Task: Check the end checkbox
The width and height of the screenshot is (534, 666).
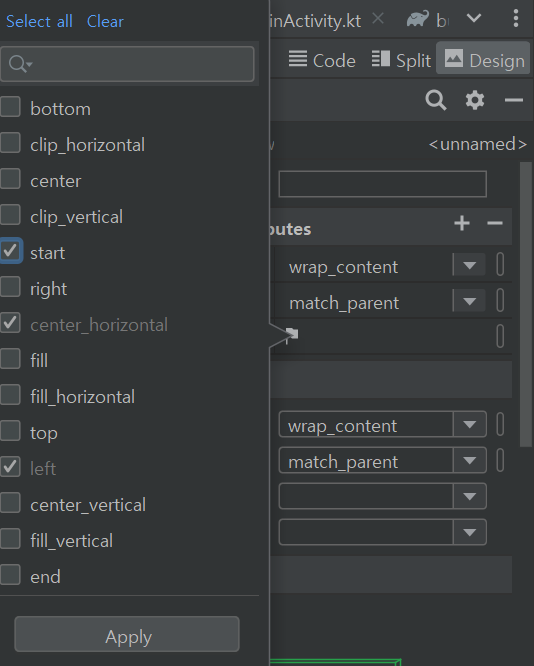Action: click(11, 575)
